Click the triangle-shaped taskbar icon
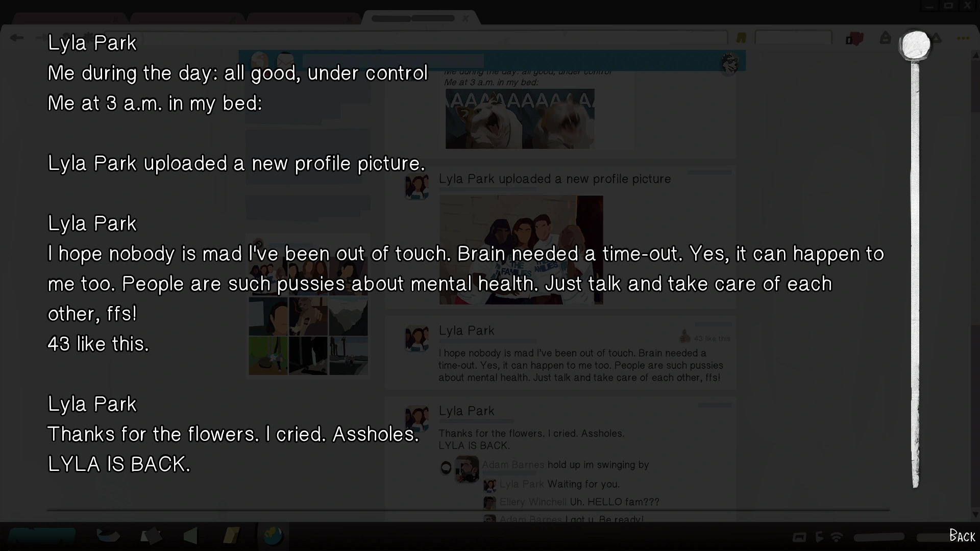 click(190, 535)
